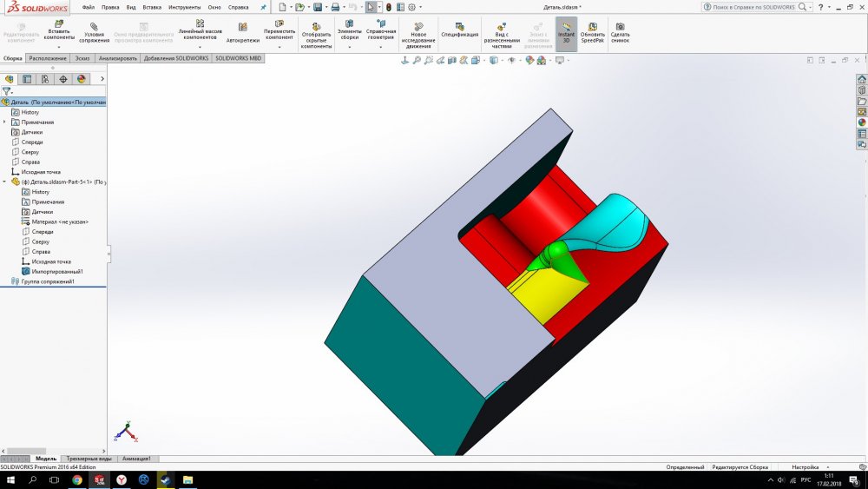The height and width of the screenshot is (489, 868).
Task: Click the Options gear icon
Action: click(411, 7)
